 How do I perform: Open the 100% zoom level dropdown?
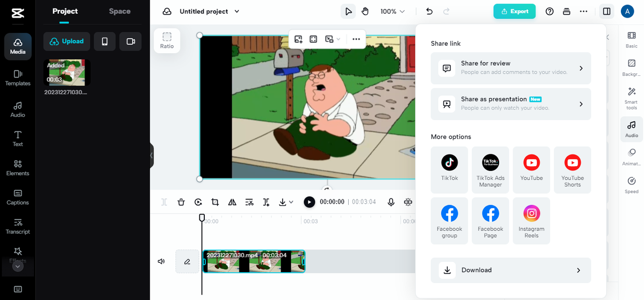(392, 11)
